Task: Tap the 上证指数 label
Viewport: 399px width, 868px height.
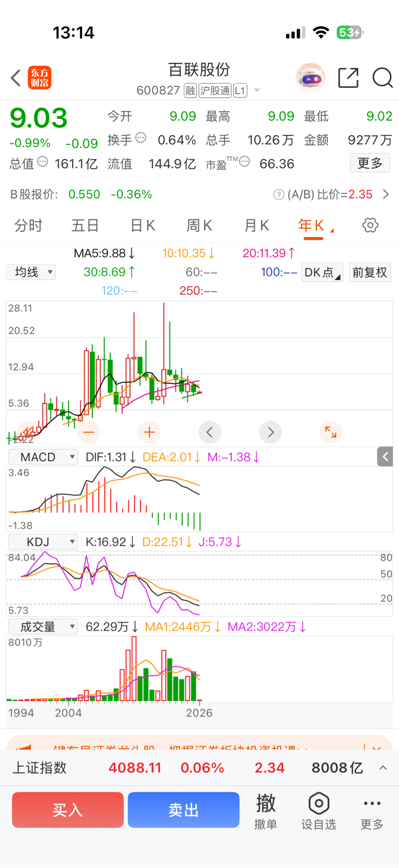Action: (39, 768)
